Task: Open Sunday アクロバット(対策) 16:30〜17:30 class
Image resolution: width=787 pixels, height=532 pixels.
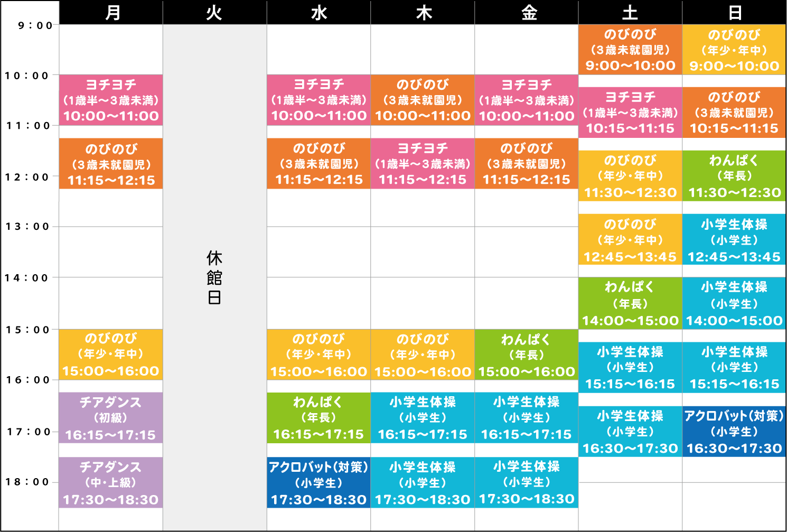Action: (734, 432)
